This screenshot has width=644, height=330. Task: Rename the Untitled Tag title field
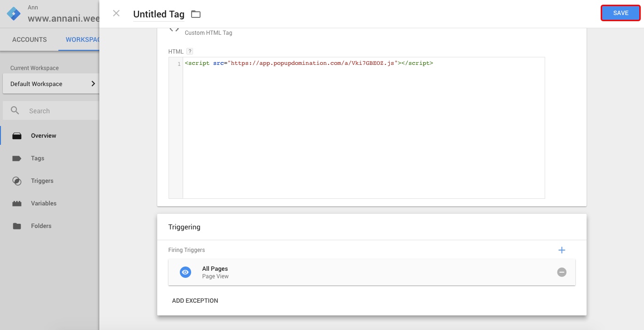point(159,14)
